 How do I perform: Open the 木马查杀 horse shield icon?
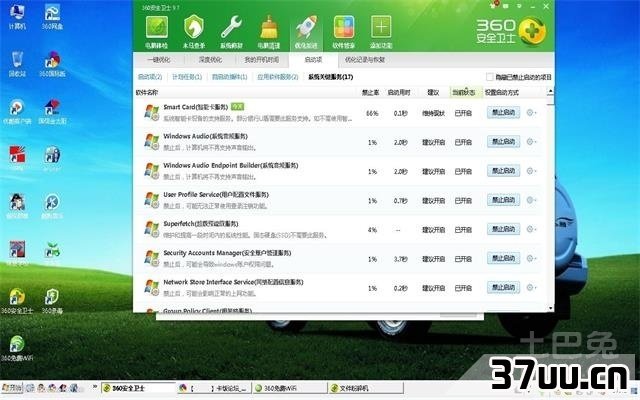193,31
